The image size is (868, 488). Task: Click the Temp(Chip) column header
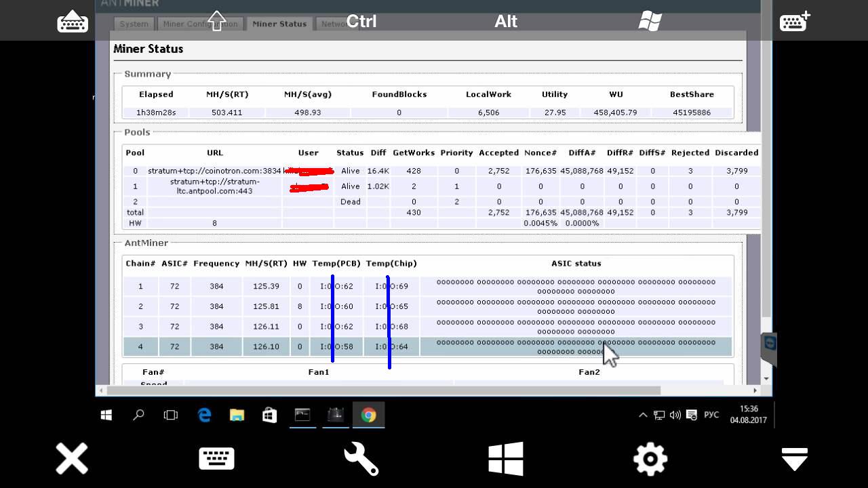pyautogui.click(x=391, y=264)
